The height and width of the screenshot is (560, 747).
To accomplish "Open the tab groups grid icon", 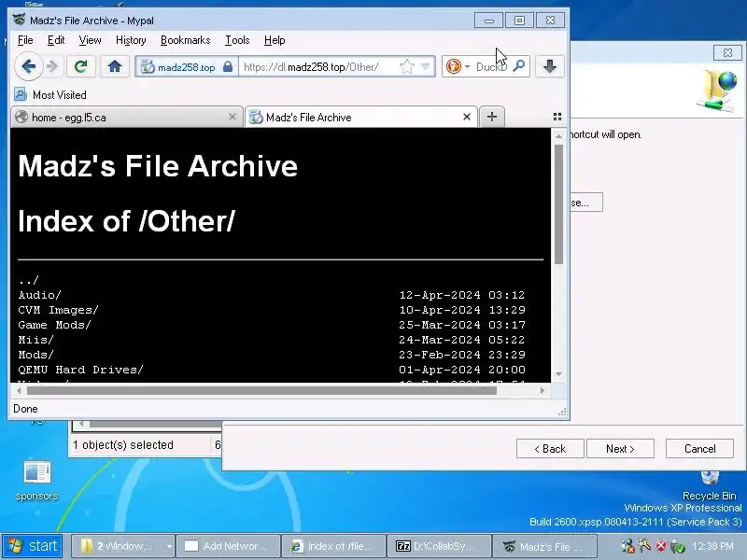I will (557, 117).
